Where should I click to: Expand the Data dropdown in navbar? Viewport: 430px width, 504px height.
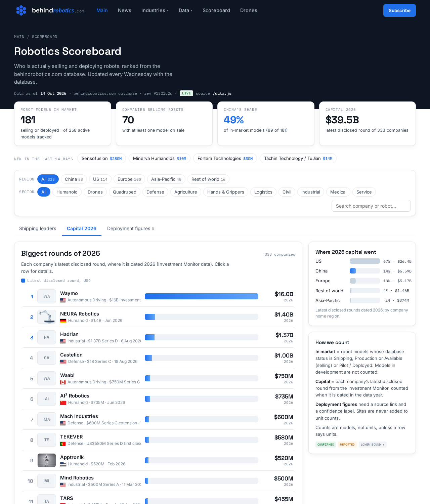(185, 10)
